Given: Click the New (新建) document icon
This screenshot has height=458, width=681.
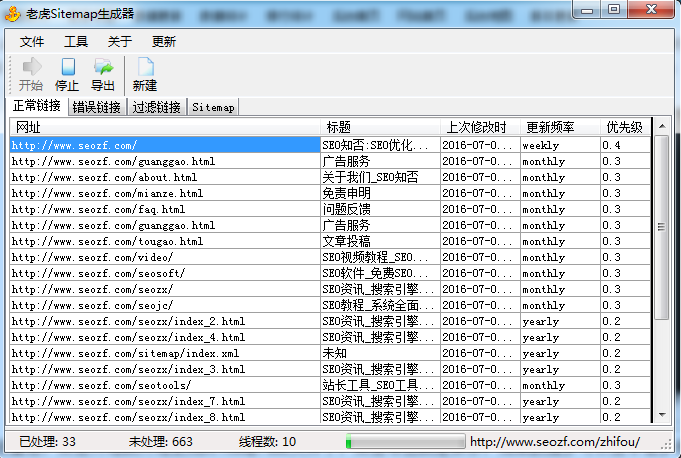Looking at the screenshot, I should 145,67.
